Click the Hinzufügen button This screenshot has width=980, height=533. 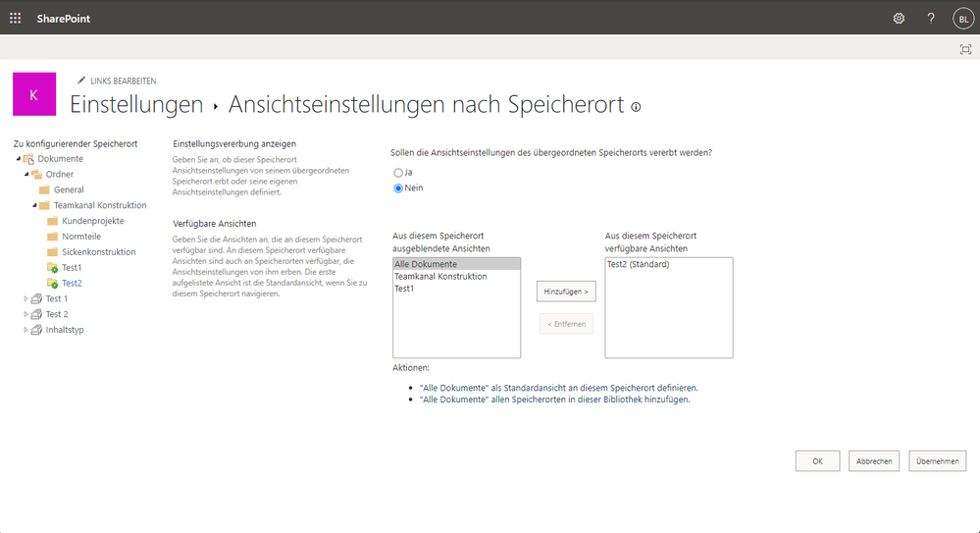tap(566, 292)
